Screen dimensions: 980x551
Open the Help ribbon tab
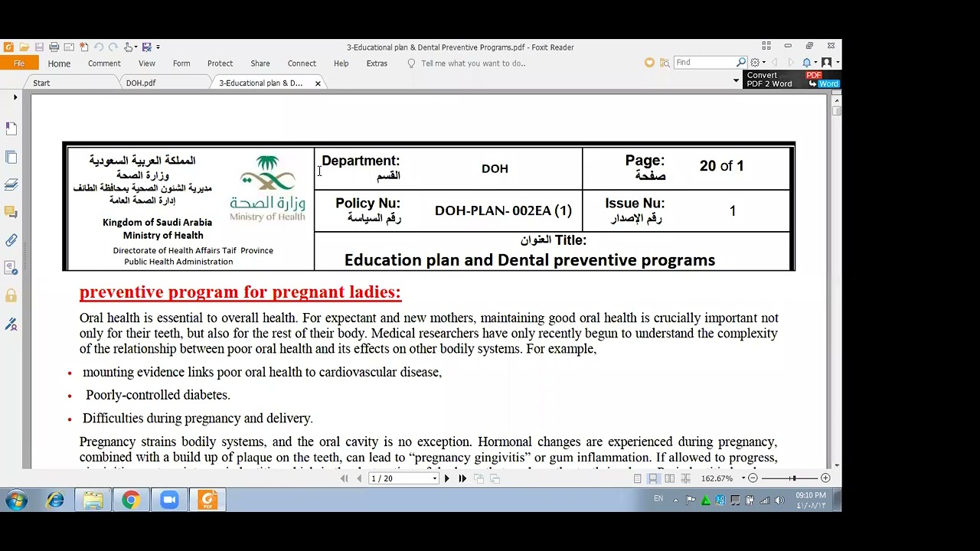pyautogui.click(x=341, y=64)
